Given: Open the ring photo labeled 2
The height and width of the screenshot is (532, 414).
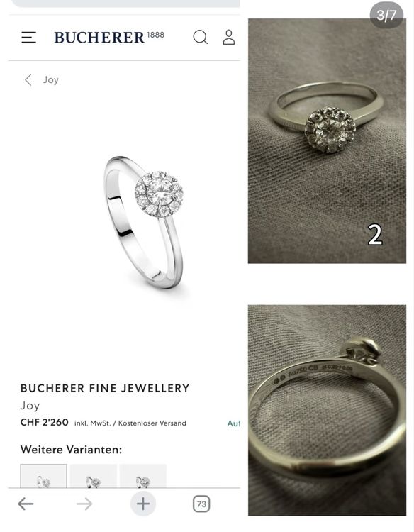Looking at the screenshot, I should pyautogui.click(x=327, y=141).
